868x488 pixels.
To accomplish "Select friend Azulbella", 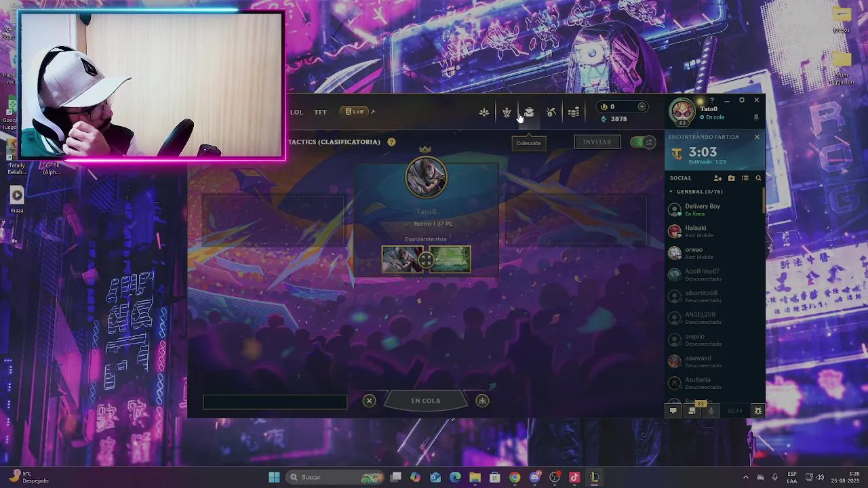I will (x=715, y=383).
